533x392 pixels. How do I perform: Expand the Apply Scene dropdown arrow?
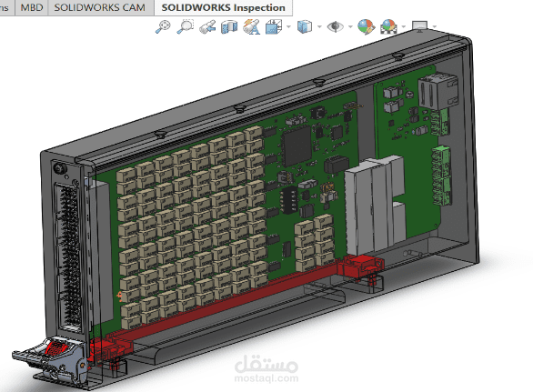click(404, 26)
